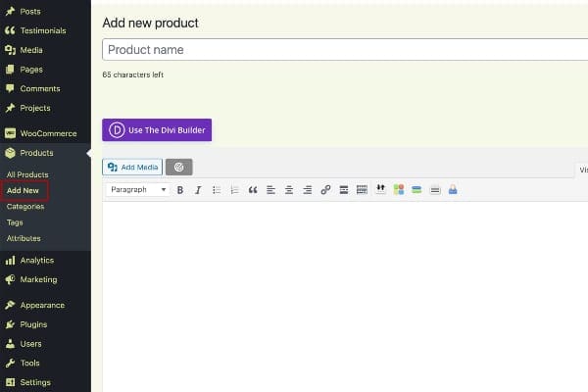Insert a numbered list
Image resolution: width=588 pixels, height=392 pixels.
tap(234, 190)
